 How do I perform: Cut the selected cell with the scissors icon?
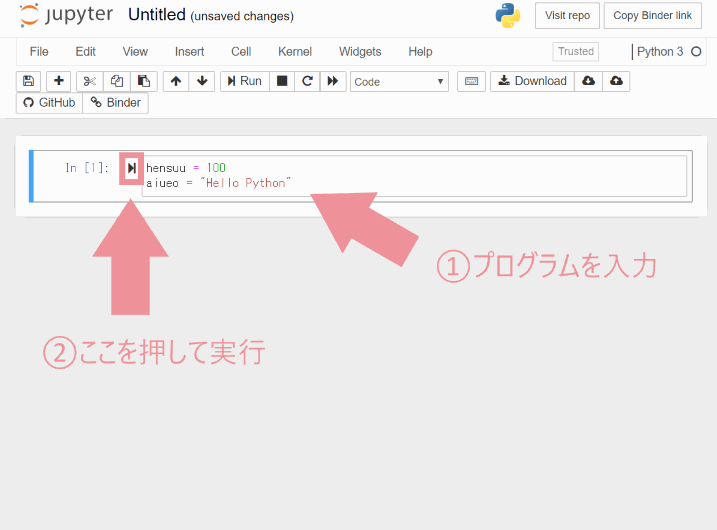click(x=89, y=81)
